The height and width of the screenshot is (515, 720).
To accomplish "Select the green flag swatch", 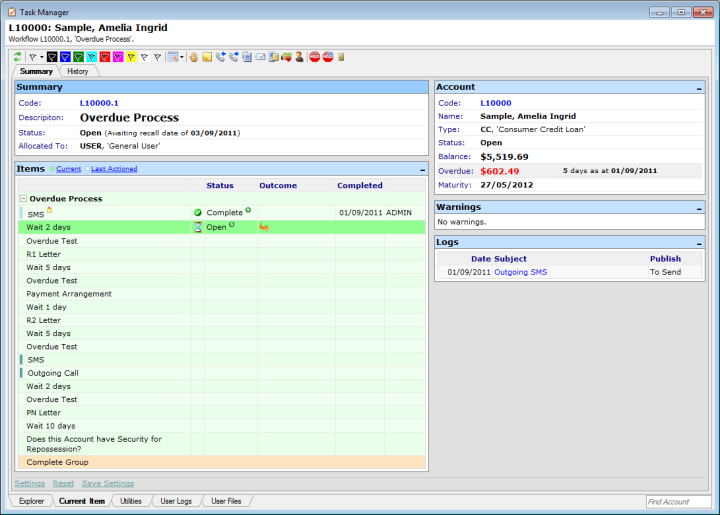I will (79, 57).
